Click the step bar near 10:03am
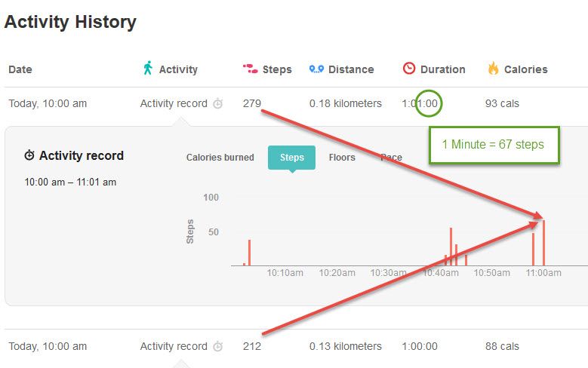Image resolution: width=588 pixels, height=368 pixels. (249, 253)
